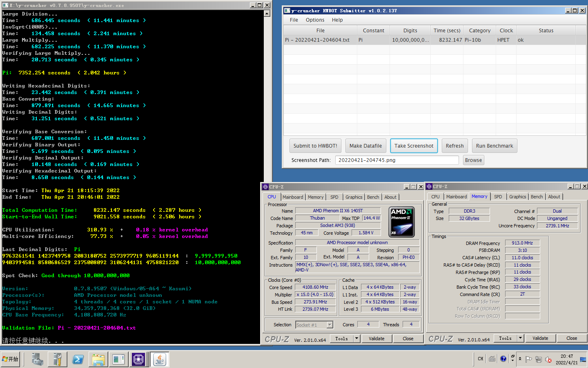Open the Socket #1 selection dropdown
588x368 pixels.
pyautogui.click(x=314, y=325)
